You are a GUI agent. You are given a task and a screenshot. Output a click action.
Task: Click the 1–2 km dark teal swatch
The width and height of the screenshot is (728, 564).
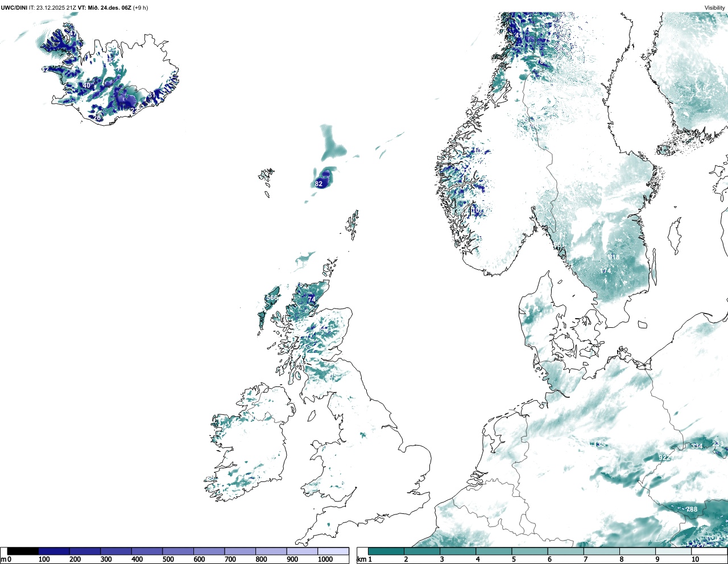(386, 551)
